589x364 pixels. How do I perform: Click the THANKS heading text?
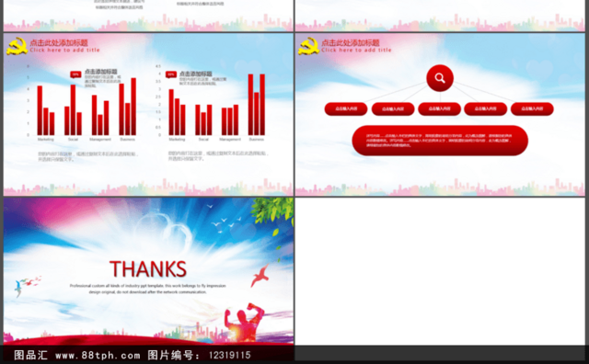pyautogui.click(x=148, y=269)
